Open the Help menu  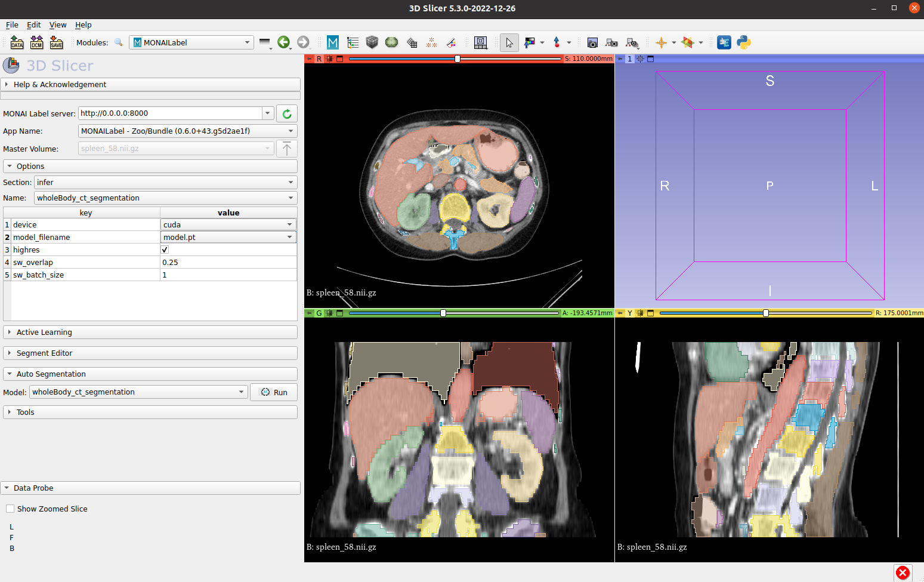84,25
